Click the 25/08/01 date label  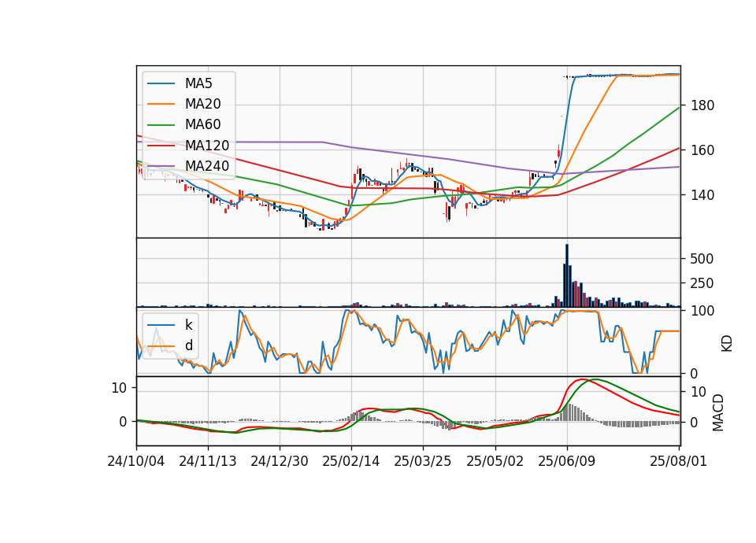coord(678,461)
